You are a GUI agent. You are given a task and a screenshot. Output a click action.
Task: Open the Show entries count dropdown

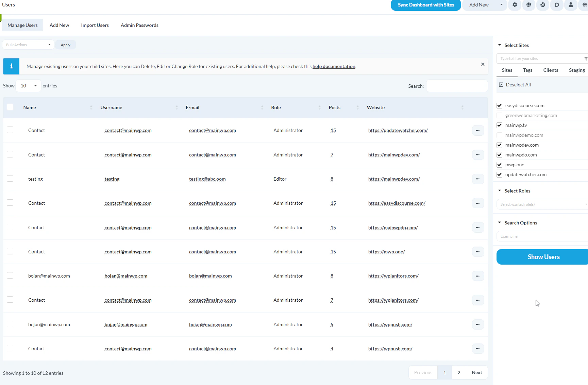[29, 86]
